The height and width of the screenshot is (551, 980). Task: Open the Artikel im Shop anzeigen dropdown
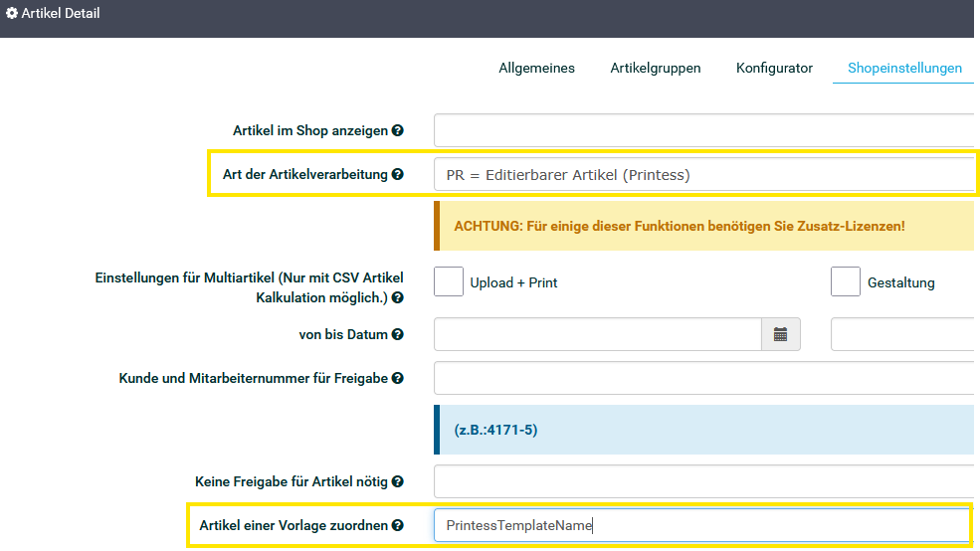tap(702, 130)
